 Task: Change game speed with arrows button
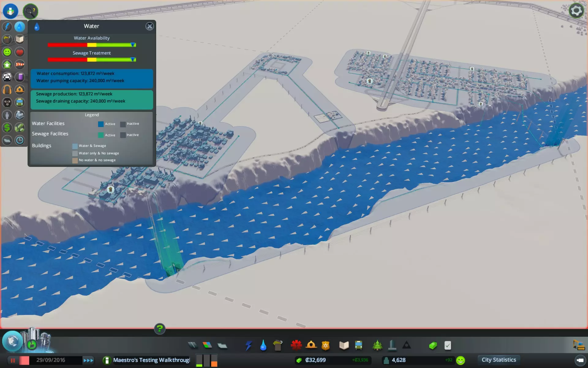pyautogui.click(x=88, y=360)
